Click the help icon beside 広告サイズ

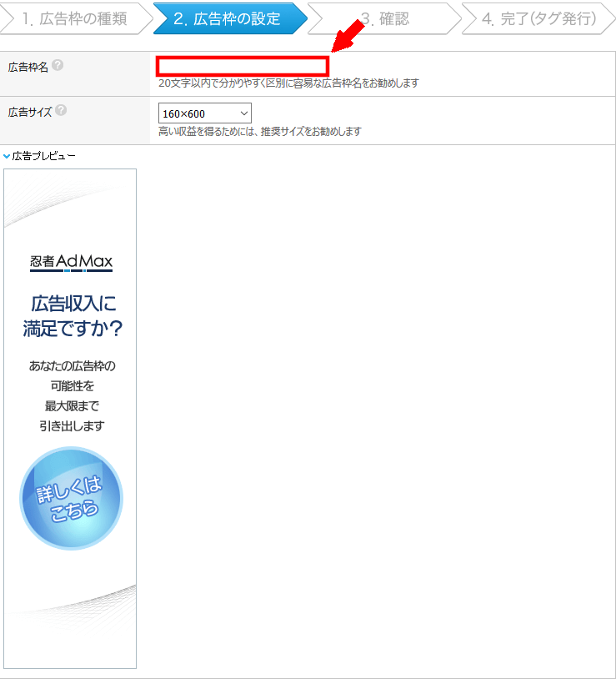pyautogui.click(x=61, y=110)
